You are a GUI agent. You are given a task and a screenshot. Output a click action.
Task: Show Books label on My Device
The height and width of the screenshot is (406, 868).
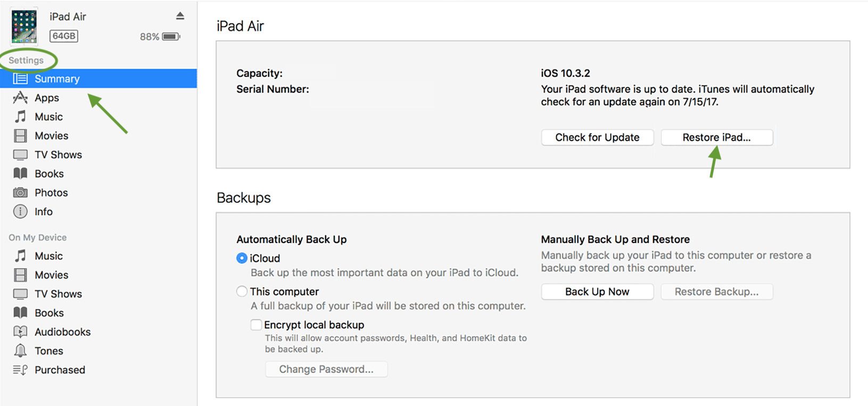(49, 313)
